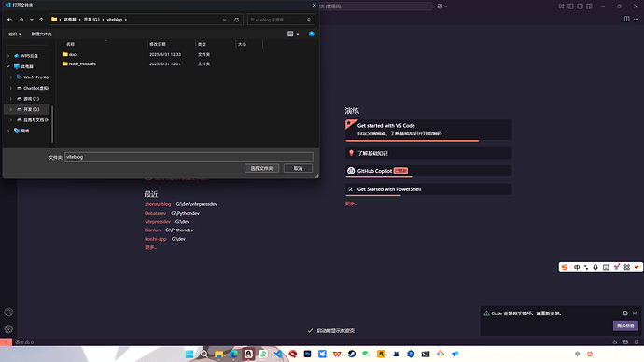Click the Select Folder button

[261, 168]
